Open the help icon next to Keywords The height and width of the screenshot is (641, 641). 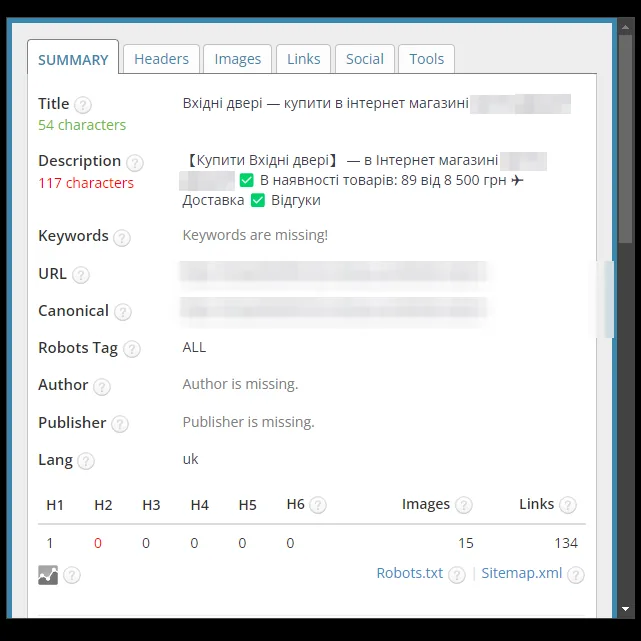pos(122,238)
